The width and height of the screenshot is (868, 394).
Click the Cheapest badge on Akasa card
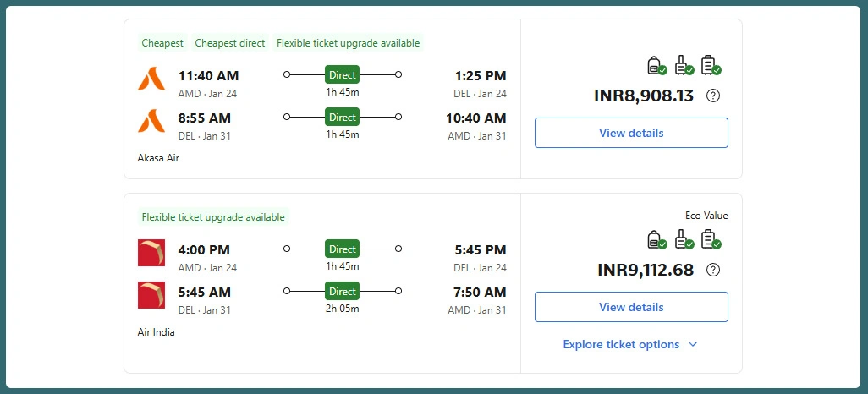click(162, 43)
